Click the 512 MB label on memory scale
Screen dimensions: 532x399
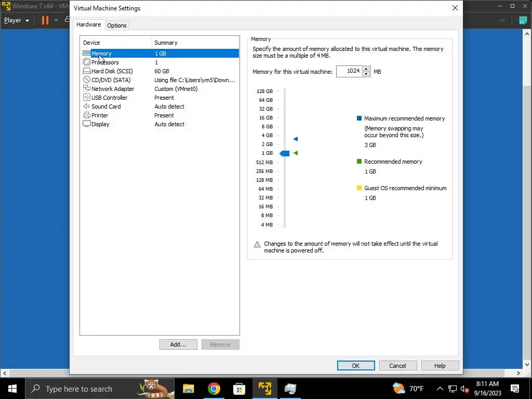pyautogui.click(x=264, y=162)
